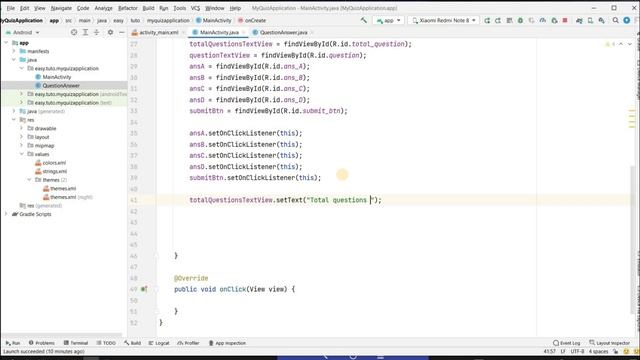
Task: Open the VCS menu
Action: (196, 8)
